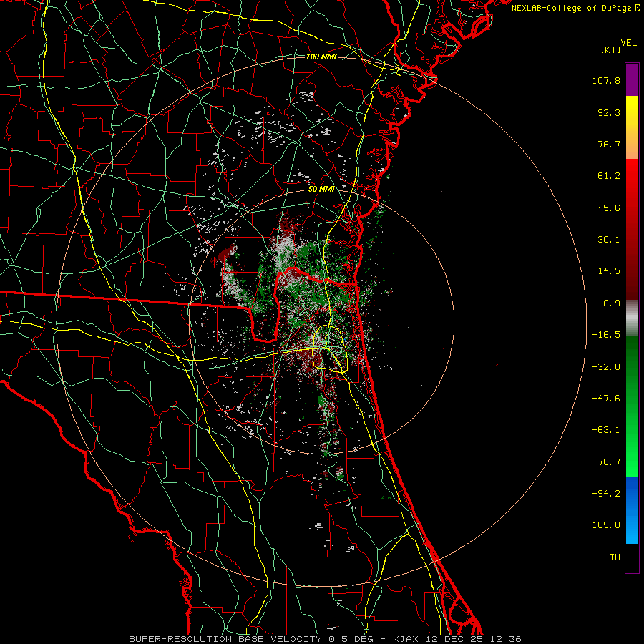Click the -32.0 legend value
The height and width of the screenshot is (644, 644).
tap(606, 367)
